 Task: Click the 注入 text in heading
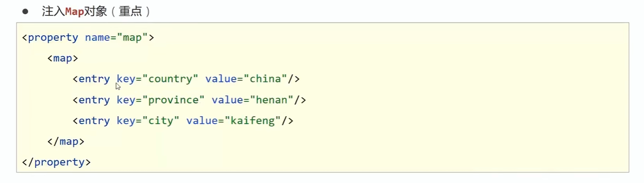[x=53, y=12]
